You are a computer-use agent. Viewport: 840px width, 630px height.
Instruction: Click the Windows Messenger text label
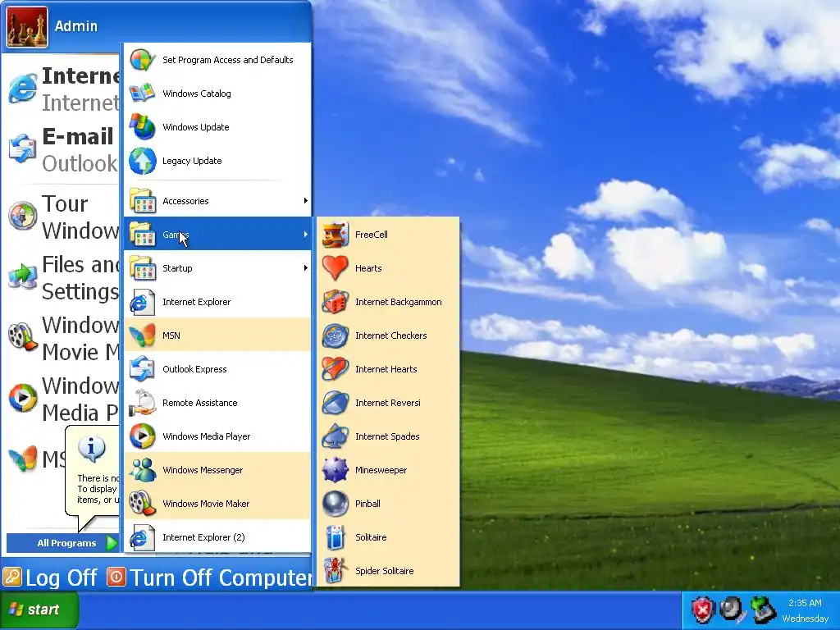203,470
